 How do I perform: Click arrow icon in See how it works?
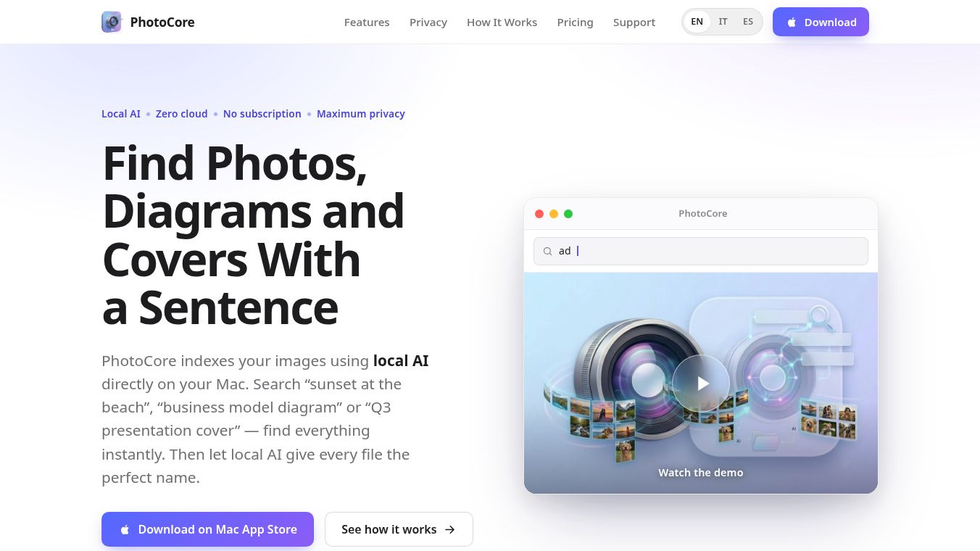pyautogui.click(x=450, y=529)
